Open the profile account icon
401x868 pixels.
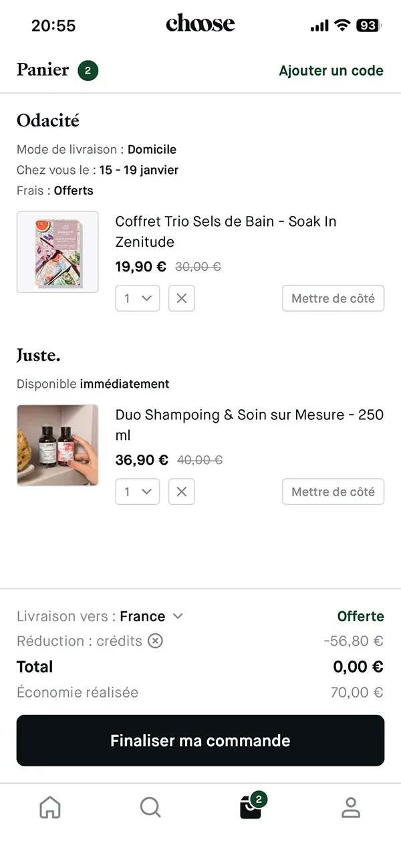pyautogui.click(x=351, y=807)
